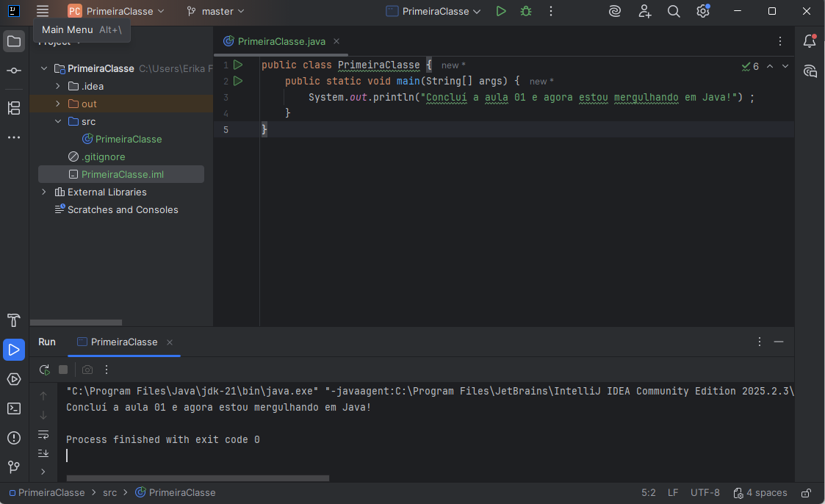Switch to PrimeiraClasse.java editor tab

click(279, 41)
